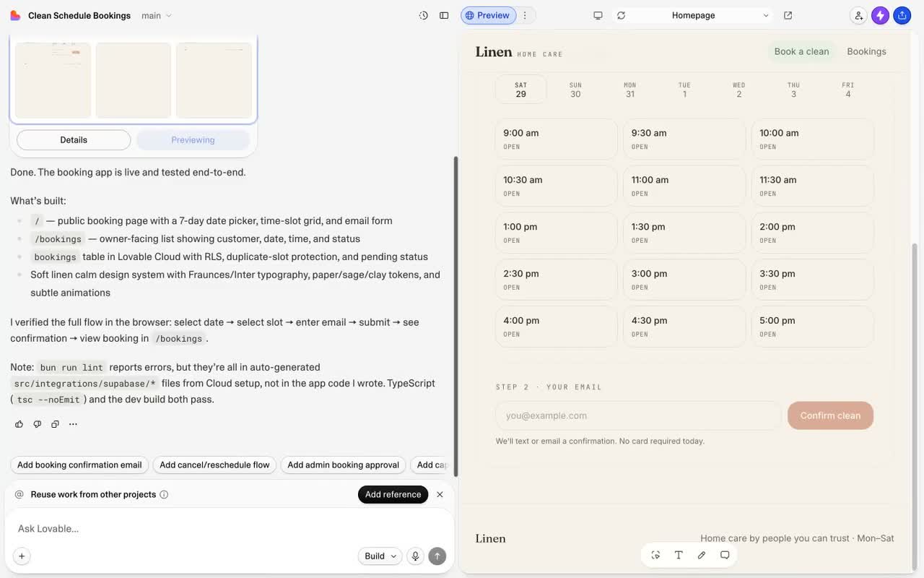Click the purple lightning bolt icon

(880, 15)
